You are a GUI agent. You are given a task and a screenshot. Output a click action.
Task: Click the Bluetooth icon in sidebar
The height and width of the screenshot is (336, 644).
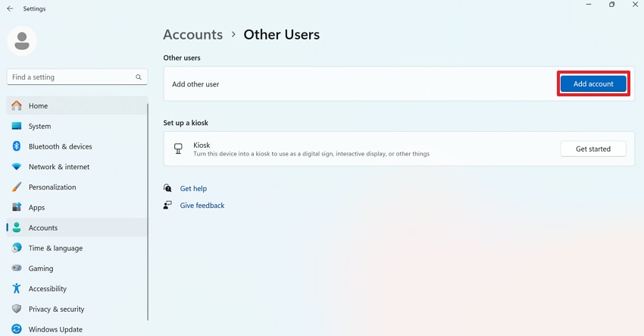click(x=17, y=146)
